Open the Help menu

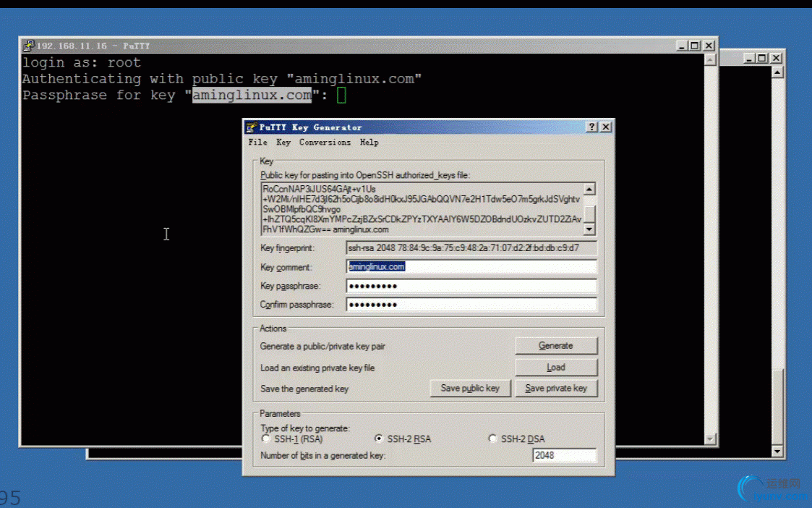(369, 142)
